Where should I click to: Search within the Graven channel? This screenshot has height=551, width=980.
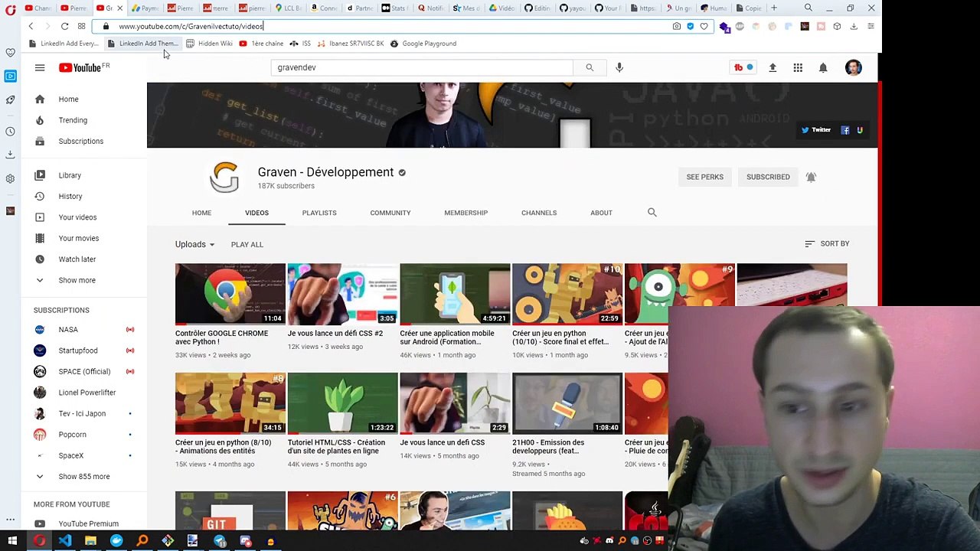(x=652, y=212)
